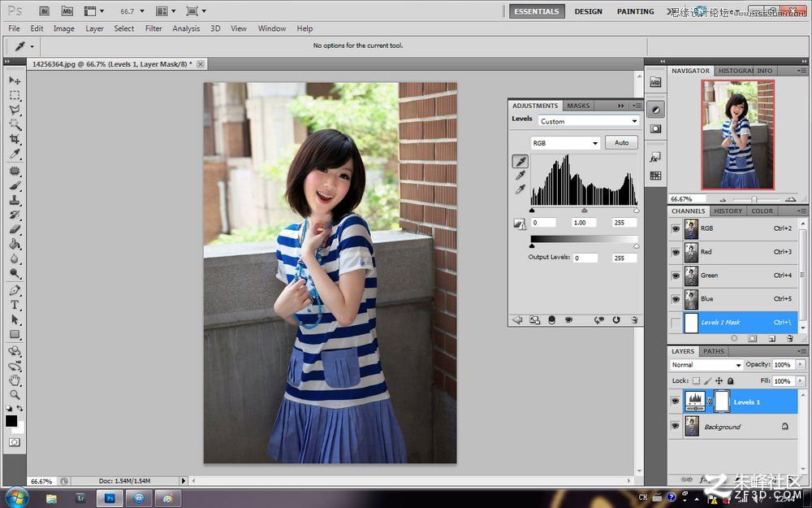Viewport: 812px width, 508px height.
Task: Select the Move tool
Action: point(15,80)
